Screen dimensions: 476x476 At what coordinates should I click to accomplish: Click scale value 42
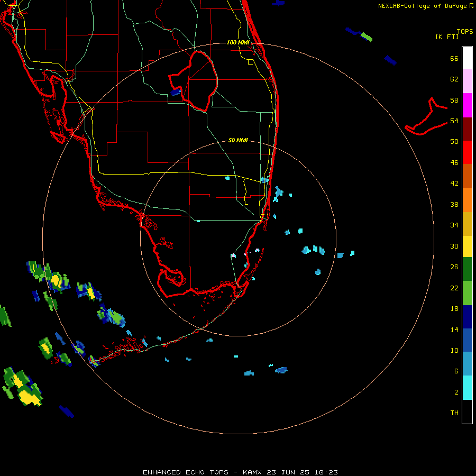click(454, 184)
